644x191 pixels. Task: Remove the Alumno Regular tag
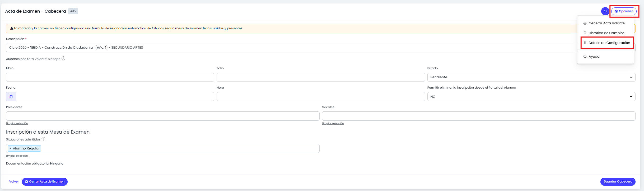10,148
